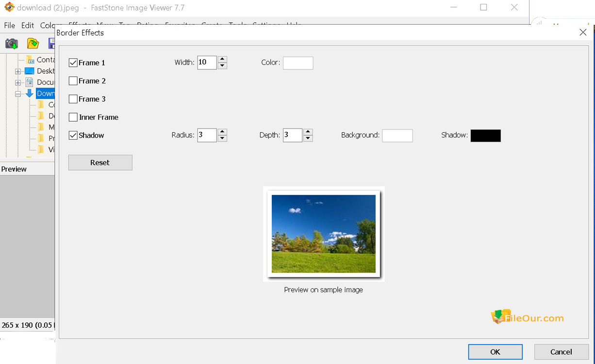
Task: Click the FastStone app logo in title bar
Action: [9, 7]
